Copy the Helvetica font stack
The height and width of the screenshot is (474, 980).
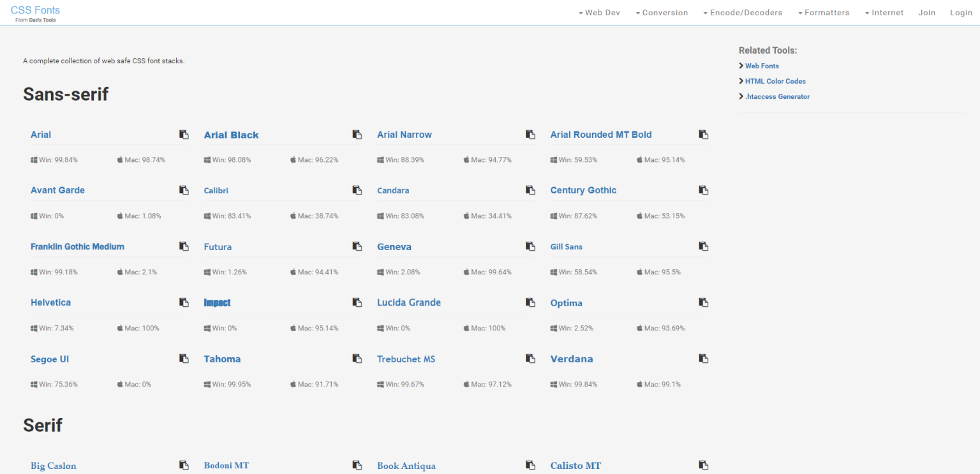pos(184,302)
